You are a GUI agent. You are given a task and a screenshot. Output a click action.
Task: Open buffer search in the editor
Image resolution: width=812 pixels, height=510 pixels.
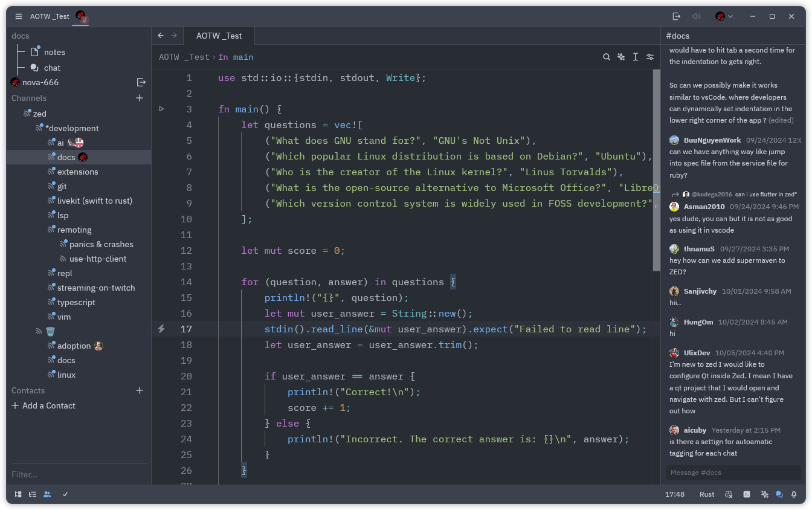pos(607,56)
